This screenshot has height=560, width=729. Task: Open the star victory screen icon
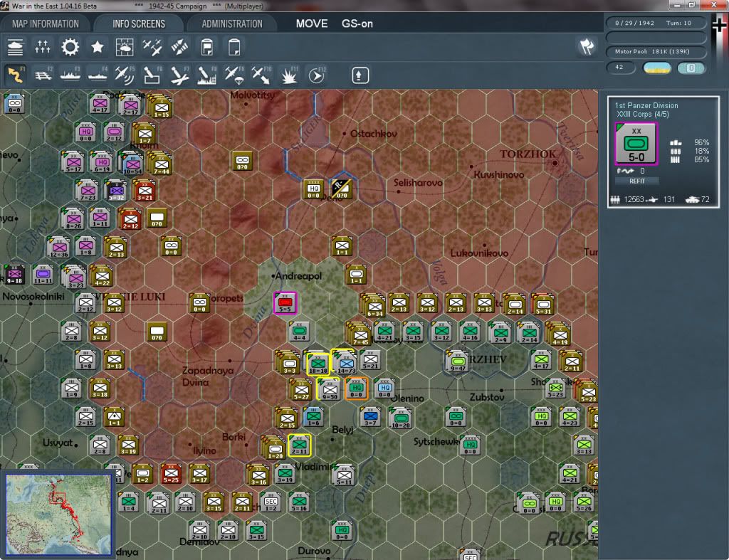97,47
